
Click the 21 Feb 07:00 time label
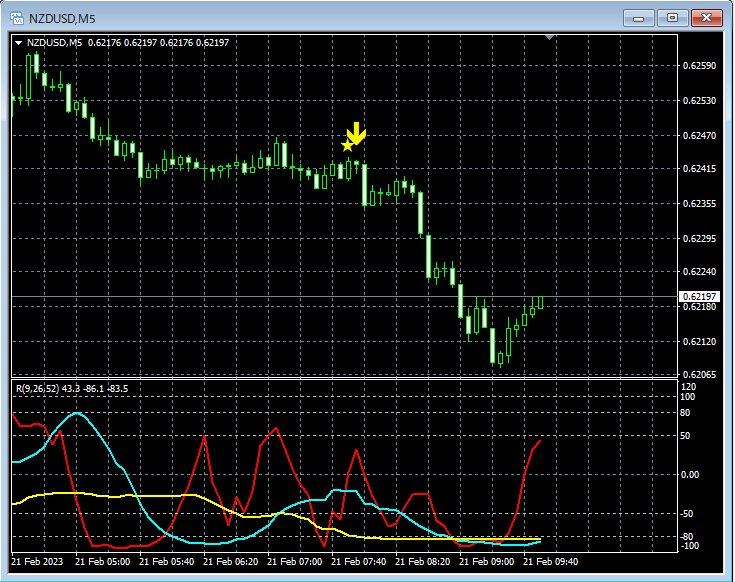coord(295,561)
